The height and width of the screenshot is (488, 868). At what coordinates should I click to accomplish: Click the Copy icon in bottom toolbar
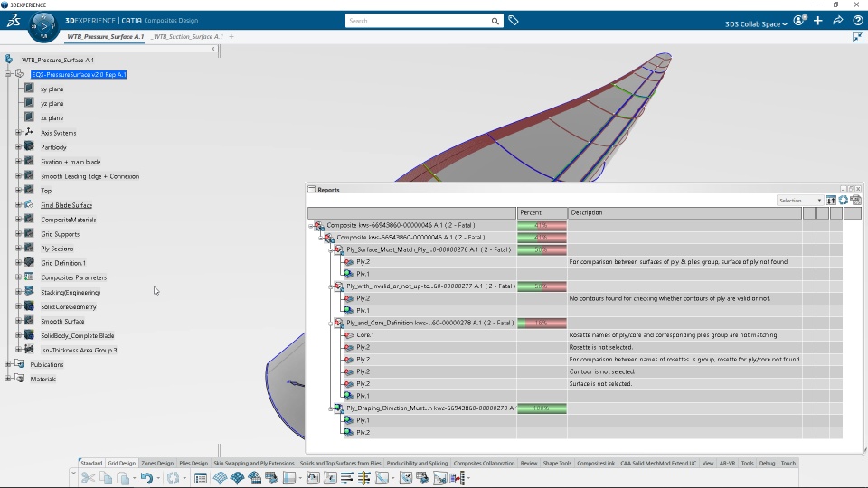(105, 478)
